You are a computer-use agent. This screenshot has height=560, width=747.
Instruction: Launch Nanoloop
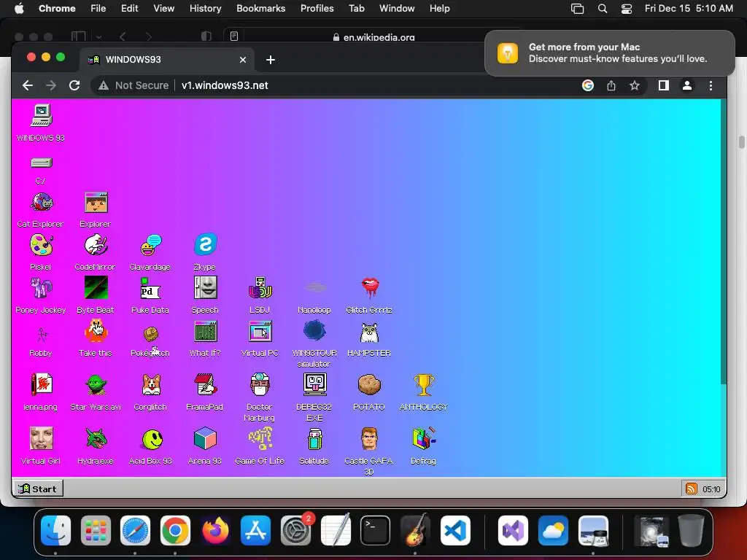click(x=315, y=287)
